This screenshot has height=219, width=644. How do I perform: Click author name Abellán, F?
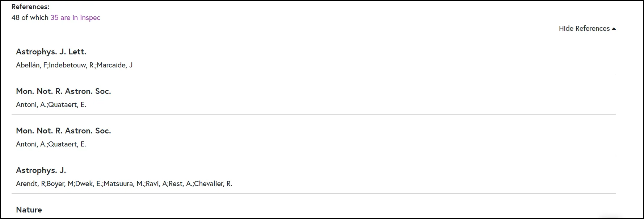[x=31, y=65]
